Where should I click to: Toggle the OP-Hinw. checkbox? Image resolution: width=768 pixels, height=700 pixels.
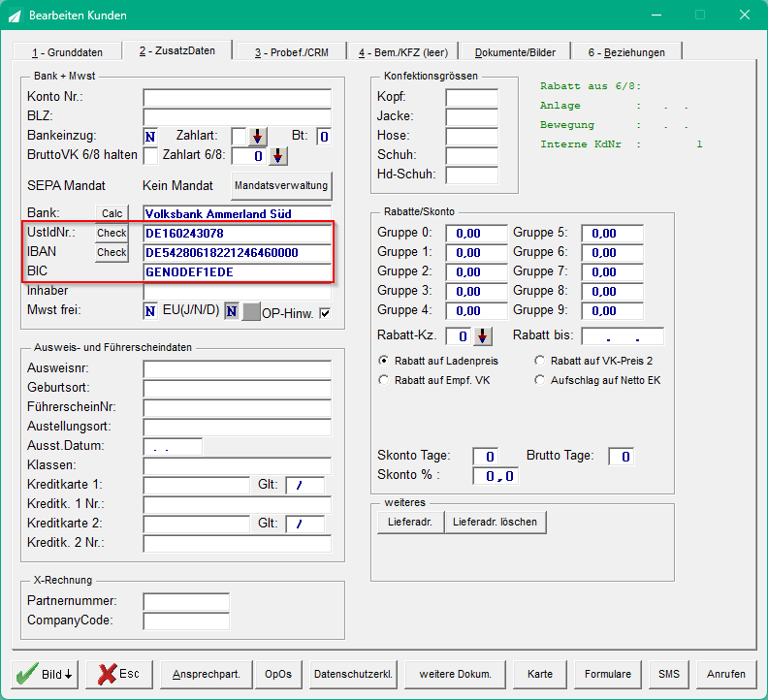pos(325,313)
